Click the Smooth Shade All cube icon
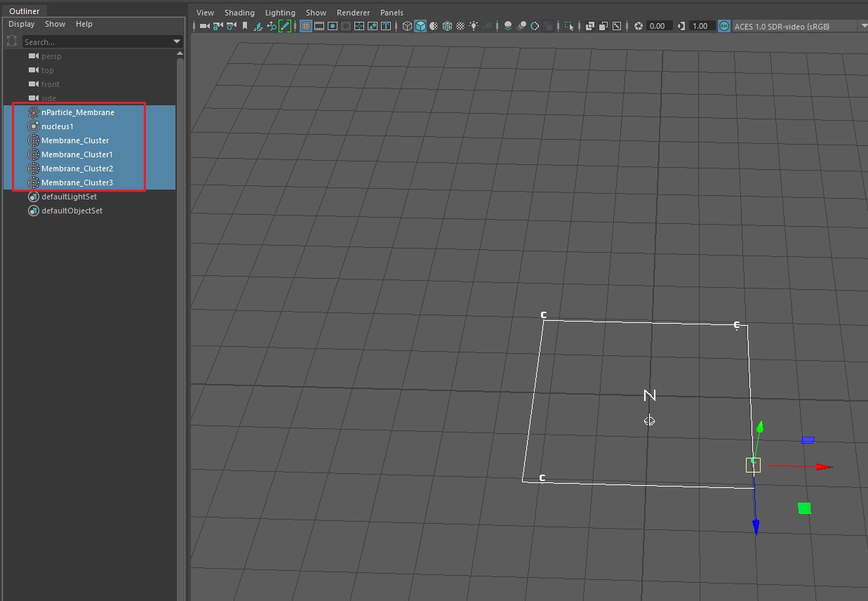The width and height of the screenshot is (868, 601). pos(420,26)
